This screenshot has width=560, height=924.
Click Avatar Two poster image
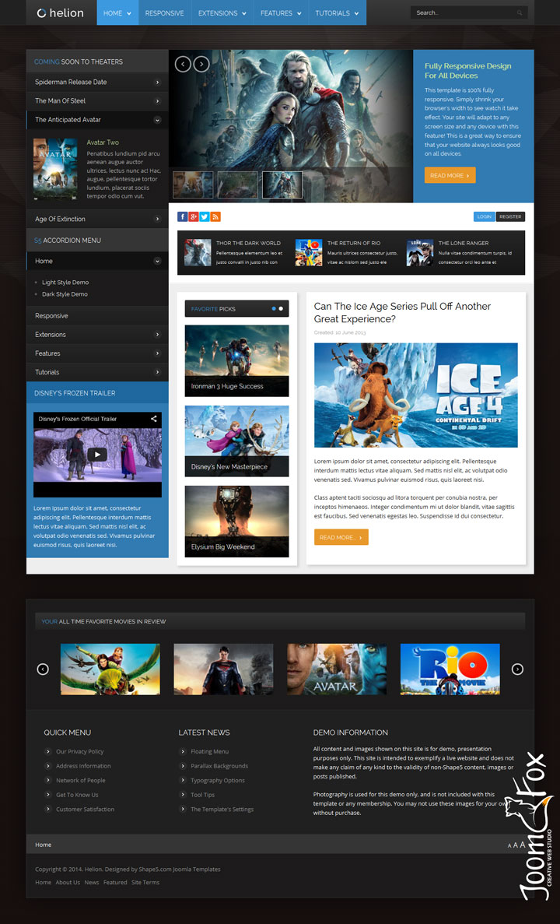(55, 168)
